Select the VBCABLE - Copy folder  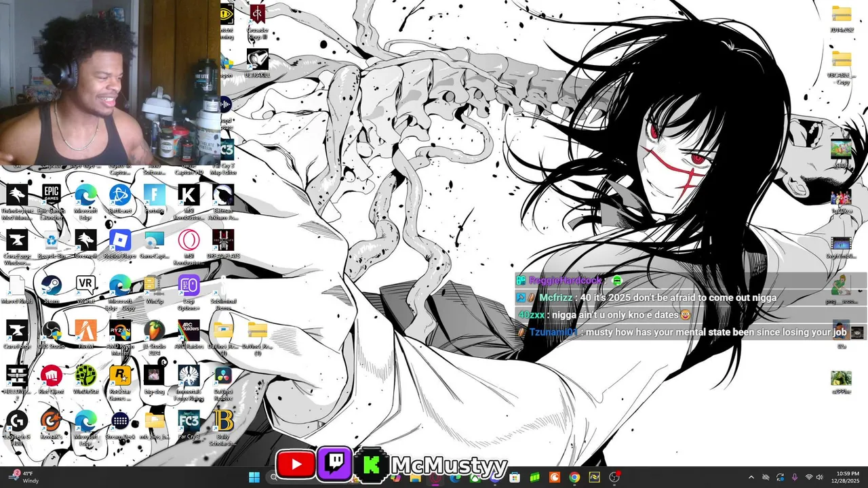[842, 68]
